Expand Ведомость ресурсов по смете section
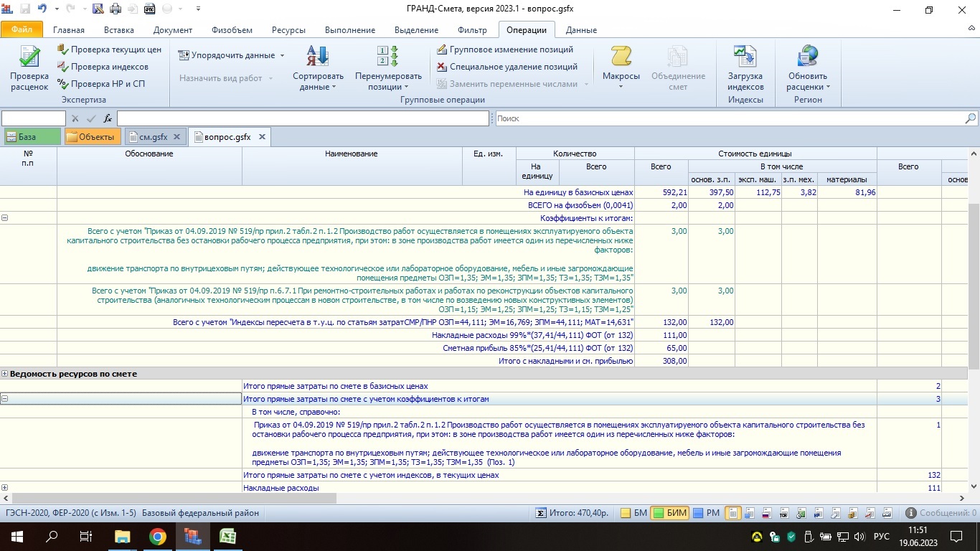 (x=5, y=374)
